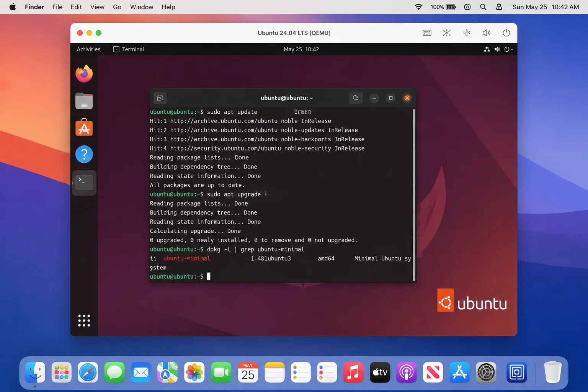Open Photos from the Dock
This screenshot has width=588, height=392.
[x=194, y=372]
